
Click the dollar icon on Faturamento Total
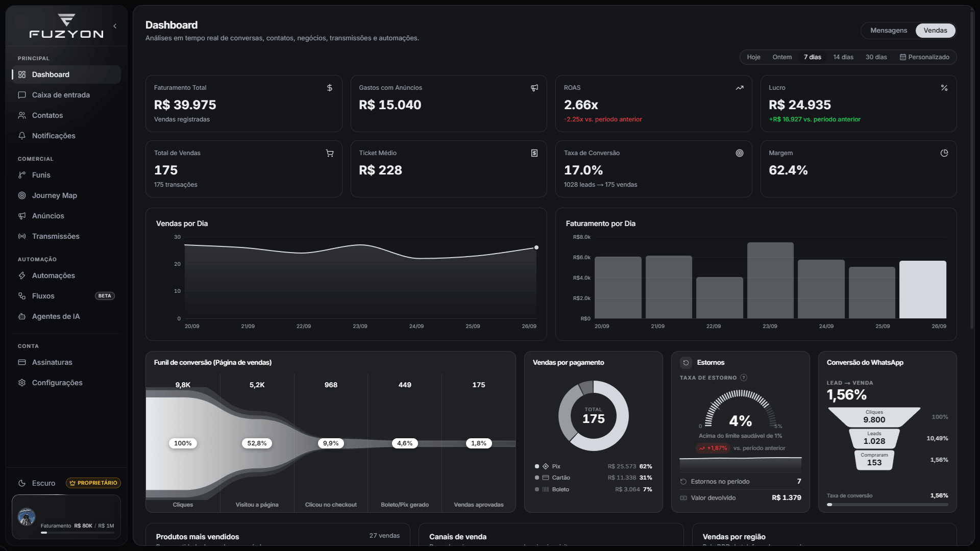click(x=330, y=88)
